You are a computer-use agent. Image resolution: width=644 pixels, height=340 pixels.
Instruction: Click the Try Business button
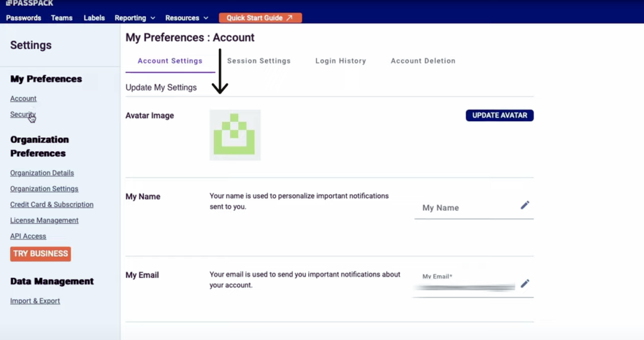(40, 254)
